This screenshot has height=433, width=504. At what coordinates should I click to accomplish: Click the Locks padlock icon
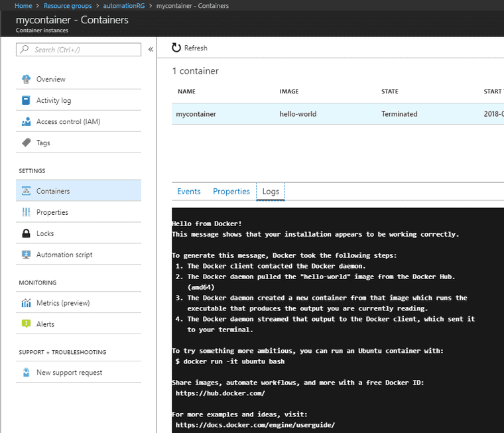[x=27, y=233]
